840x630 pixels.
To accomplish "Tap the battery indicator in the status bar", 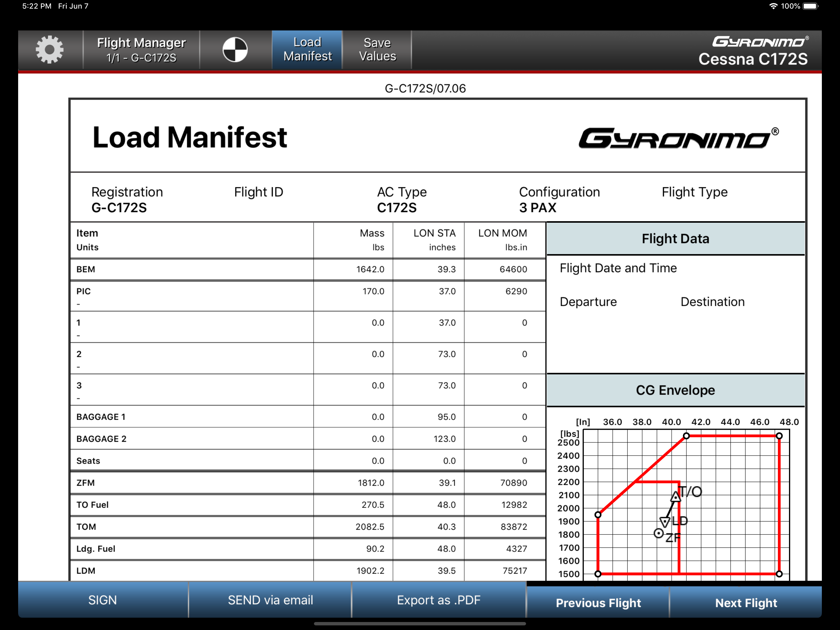I will coord(810,6).
